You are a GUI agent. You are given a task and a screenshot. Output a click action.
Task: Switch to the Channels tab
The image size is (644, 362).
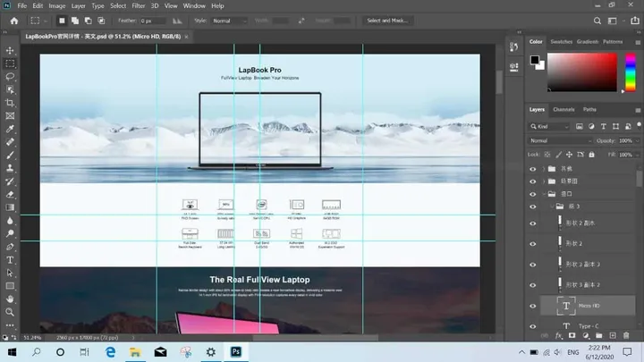pyautogui.click(x=563, y=109)
